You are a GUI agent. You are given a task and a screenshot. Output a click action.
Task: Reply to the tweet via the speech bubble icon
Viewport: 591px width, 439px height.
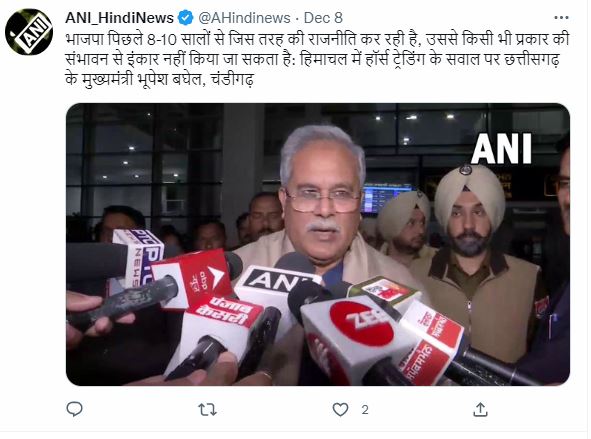coord(74,409)
